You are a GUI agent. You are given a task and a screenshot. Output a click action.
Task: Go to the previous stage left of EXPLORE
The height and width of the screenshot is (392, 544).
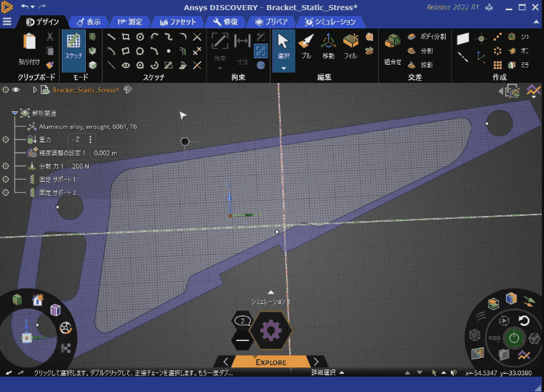click(225, 362)
